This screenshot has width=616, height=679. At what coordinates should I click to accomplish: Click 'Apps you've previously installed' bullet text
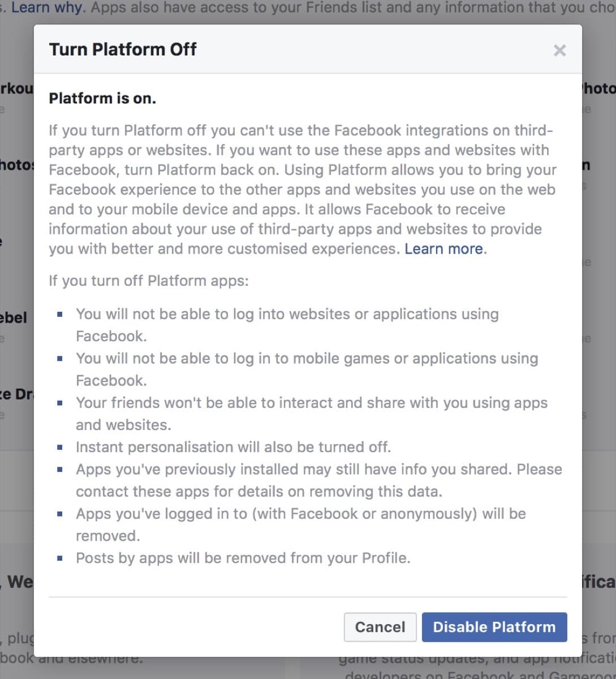click(319, 480)
